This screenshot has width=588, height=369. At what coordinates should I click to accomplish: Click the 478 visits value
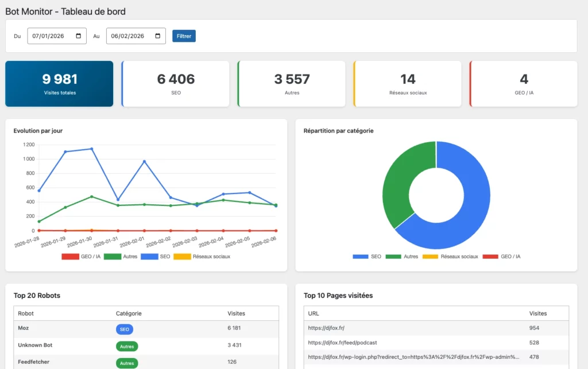coord(535,357)
